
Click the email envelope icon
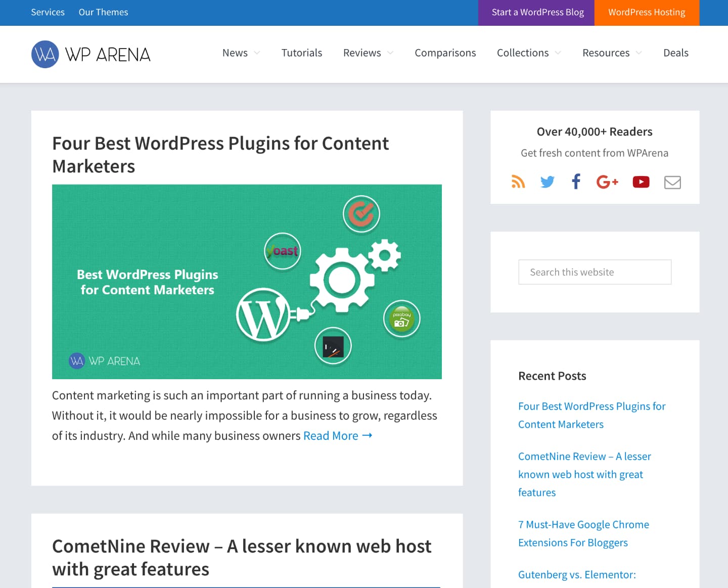(x=672, y=182)
